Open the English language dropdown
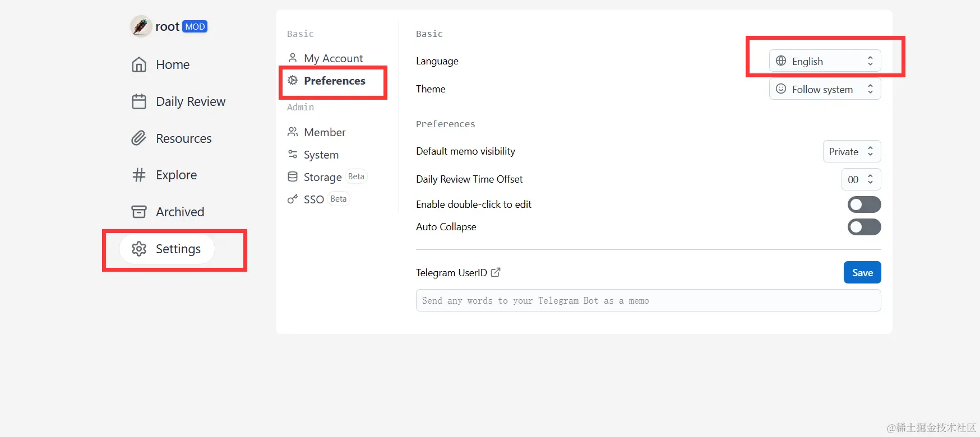This screenshot has height=437, width=980. click(x=825, y=61)
